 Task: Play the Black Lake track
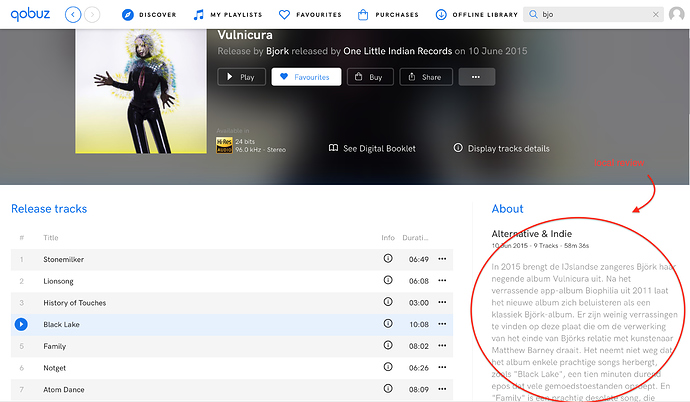click(21, 324)
